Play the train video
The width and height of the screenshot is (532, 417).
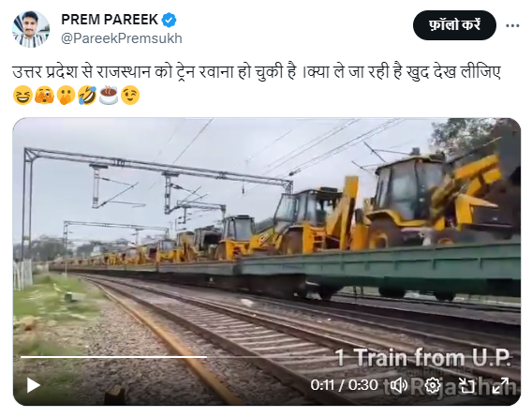[34, 385]
